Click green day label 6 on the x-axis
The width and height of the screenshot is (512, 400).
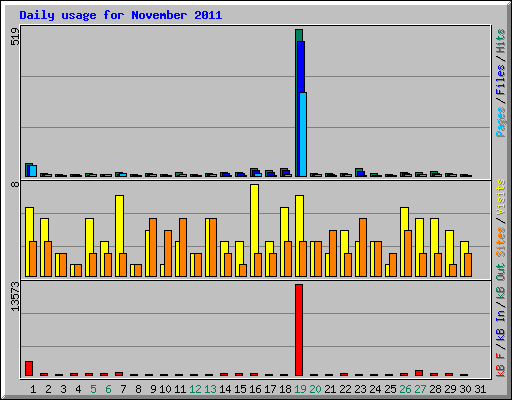pos(108,389)
